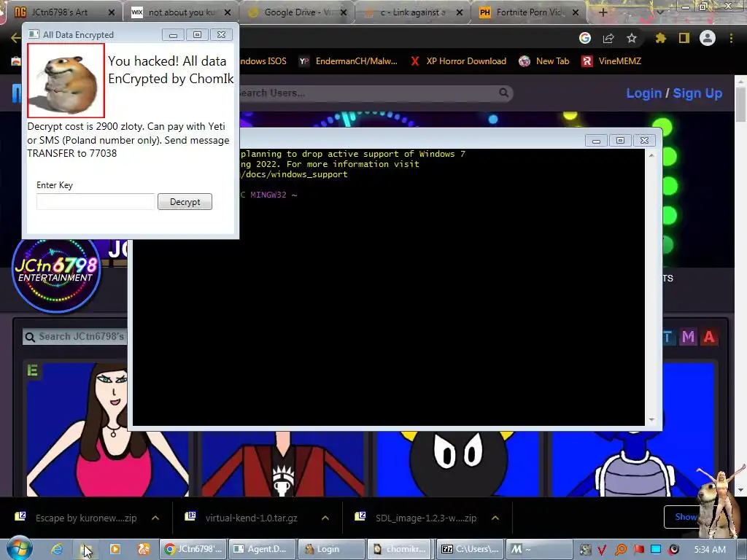The height and width of the screenshot is (560, 747).
Task: Open the Chrome profile avatar
Action: (708, 38)
